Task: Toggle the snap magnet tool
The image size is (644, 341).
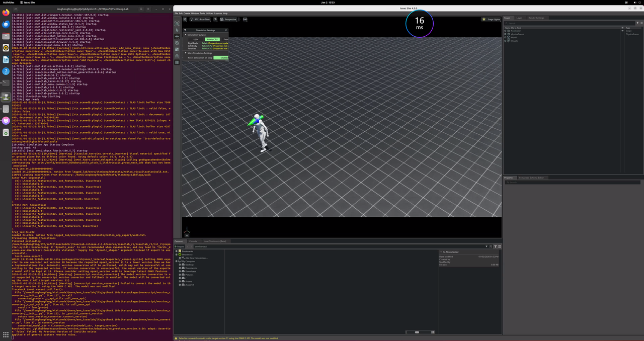Action: (x=177, y=56)
